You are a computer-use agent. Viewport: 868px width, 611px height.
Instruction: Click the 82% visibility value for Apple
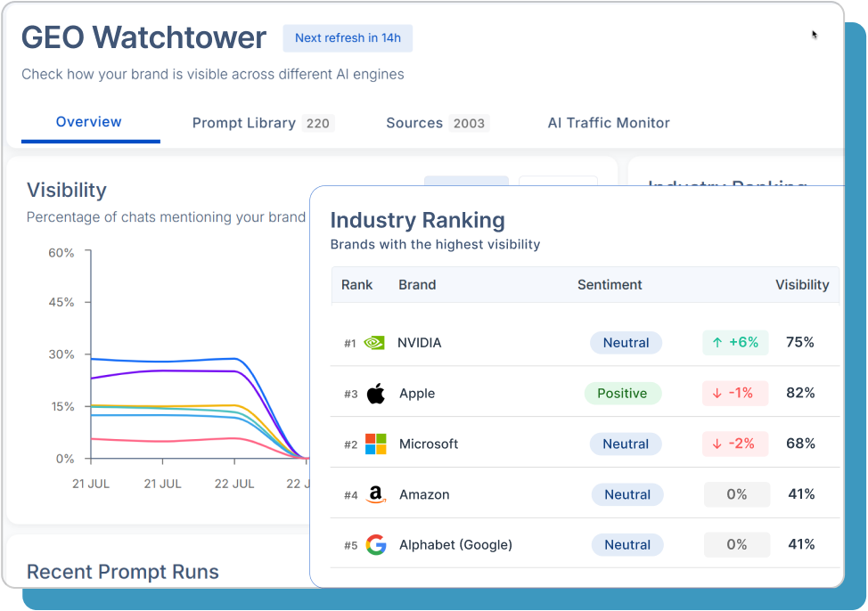[x=800, y=393]
